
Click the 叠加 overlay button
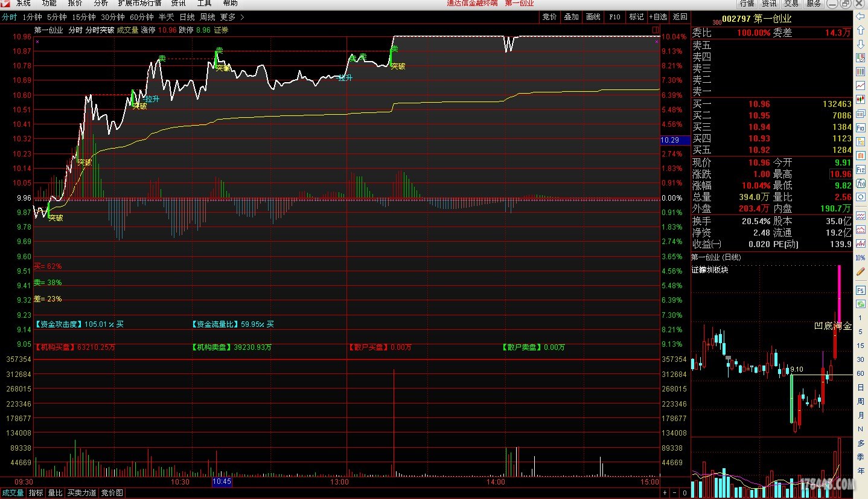coord(572,17)
